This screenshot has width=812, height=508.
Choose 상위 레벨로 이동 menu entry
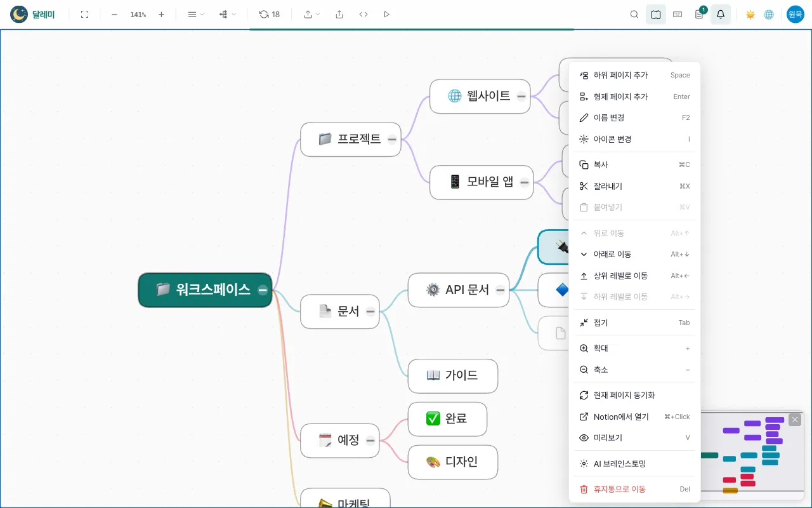tap(634, 276)
